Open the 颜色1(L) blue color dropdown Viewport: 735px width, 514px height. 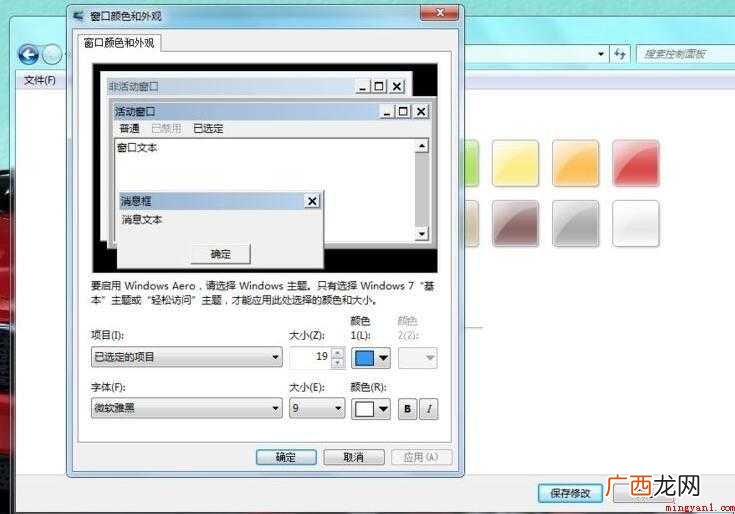(x=371, y=358)
